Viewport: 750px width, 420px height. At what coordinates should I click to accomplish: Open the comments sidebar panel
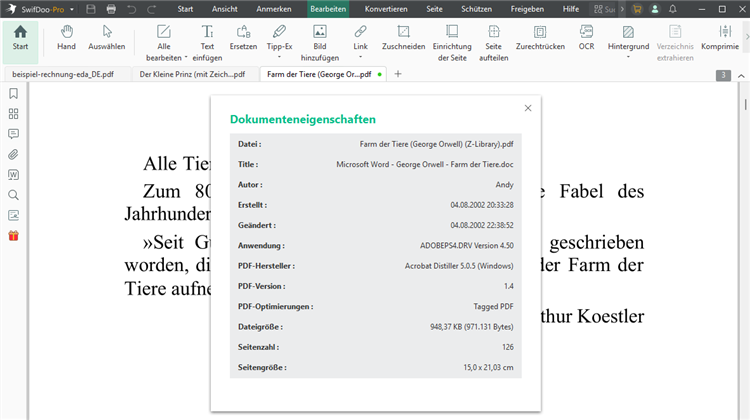pyautogui.click(x=13, y=134)
